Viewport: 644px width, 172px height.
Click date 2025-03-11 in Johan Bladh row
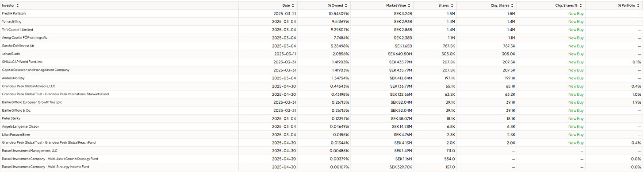point(284,54)
